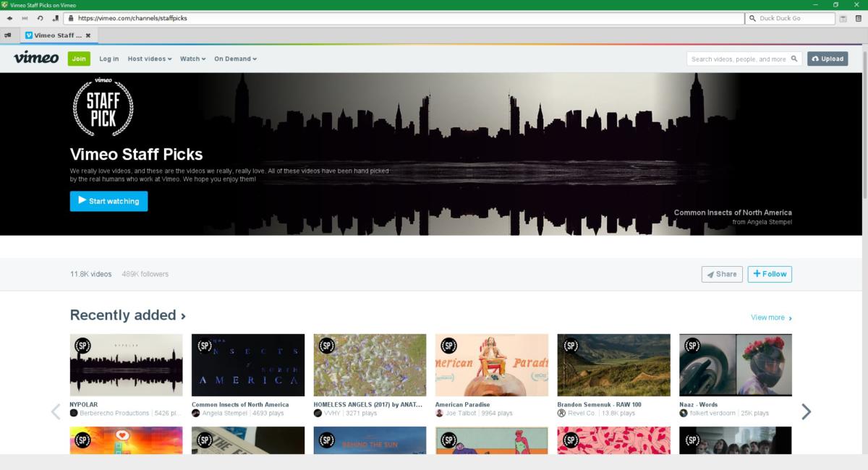The image size is (868, 470).
Task: Click the Revel Co. avatar icon
Action: [561, 414]
